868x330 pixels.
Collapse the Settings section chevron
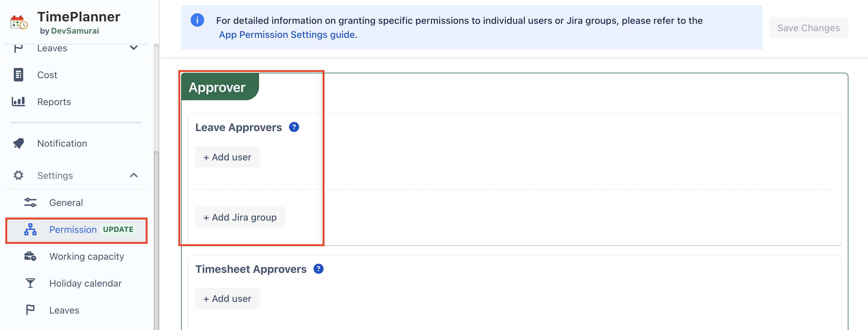[x=134, y=175]
